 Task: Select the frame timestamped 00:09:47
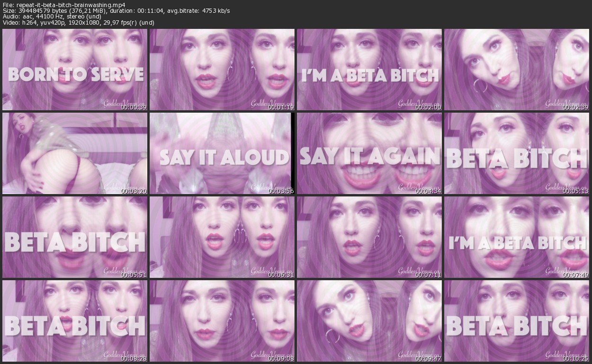(x=369, y=320)
